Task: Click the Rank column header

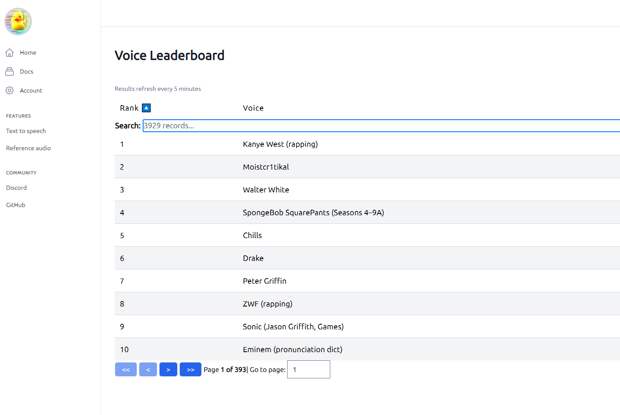Action: coord(129,108)
